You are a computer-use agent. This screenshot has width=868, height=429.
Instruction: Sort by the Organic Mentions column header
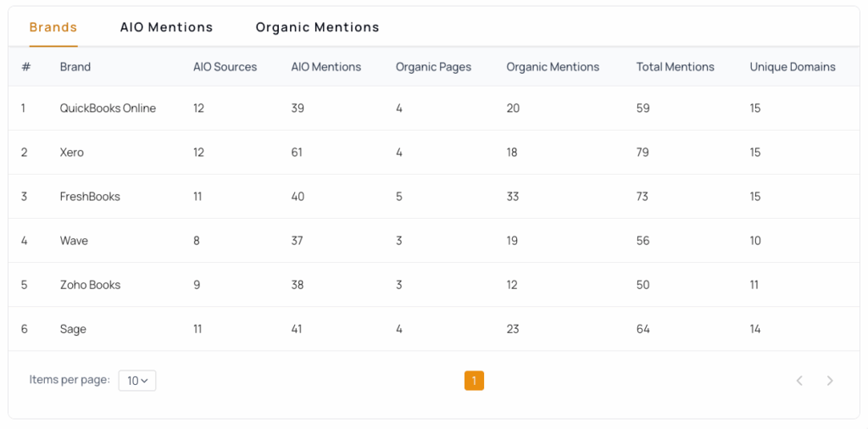click(553, 67)
